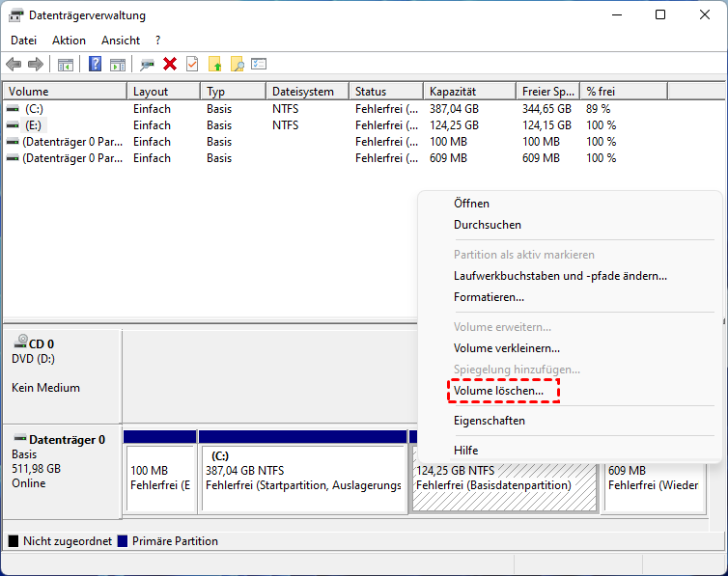Screen dimensions: 728x576
Task: Sort by the % frei column header
Action: point(624,92)
